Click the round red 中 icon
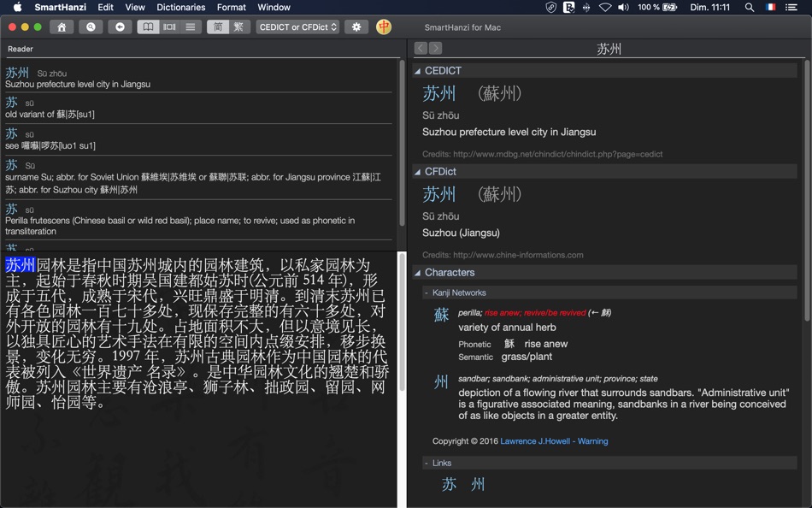 click(x=384, y=27)
